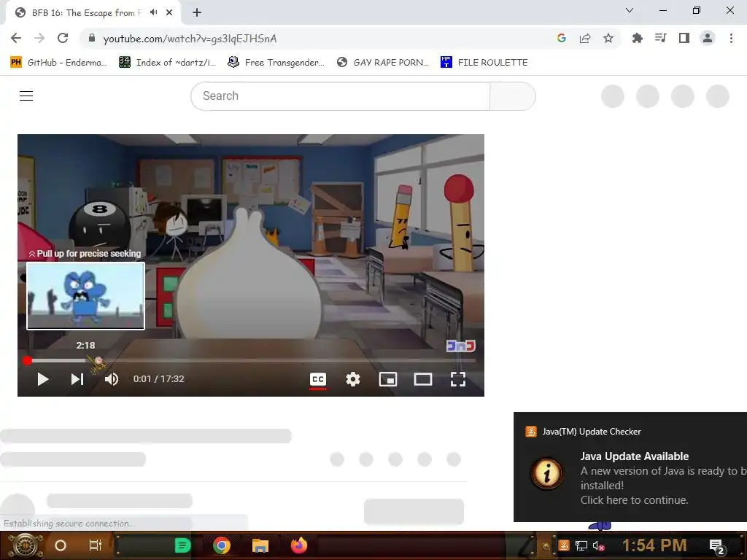Click the seek preview thumbnail

click(x=86, y=296)
